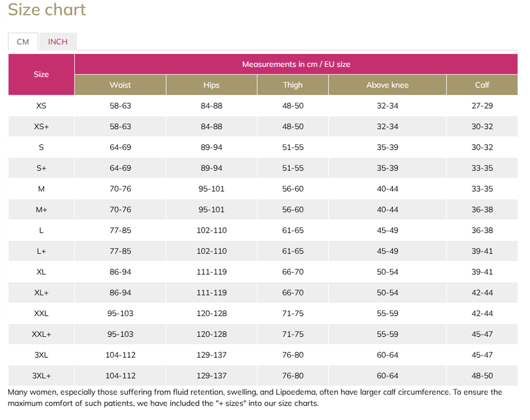Image resolution: width=530 pixels, height=420 pixels.
Task: Click the Calf column header
Action: tap(482, 85)
